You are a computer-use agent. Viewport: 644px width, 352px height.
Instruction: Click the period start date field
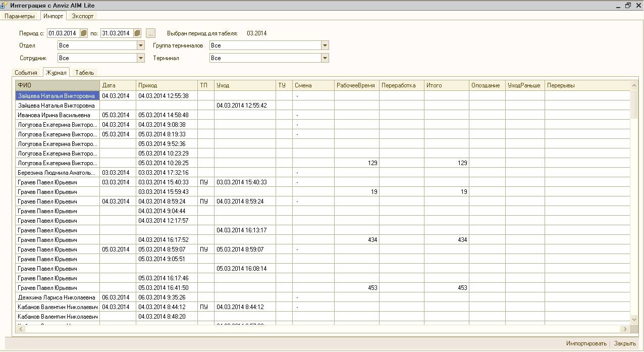coord(63,33)
